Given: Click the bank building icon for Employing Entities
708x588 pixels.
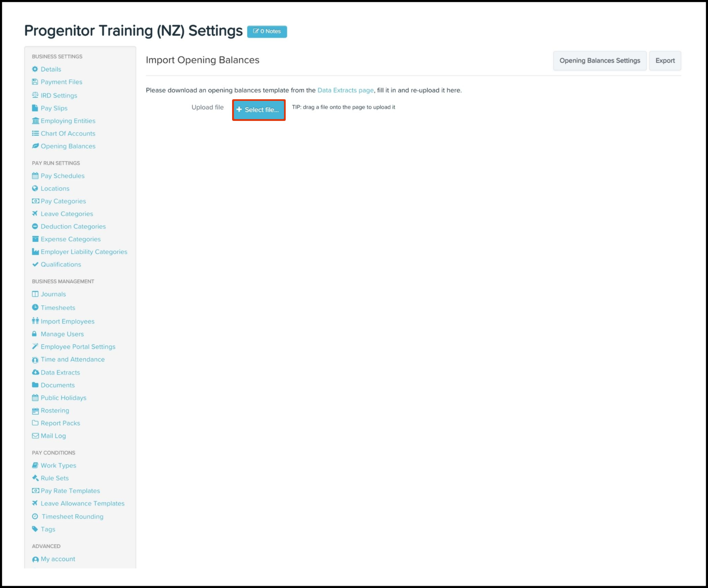Looking at the screenshot, I should (35, 121).
